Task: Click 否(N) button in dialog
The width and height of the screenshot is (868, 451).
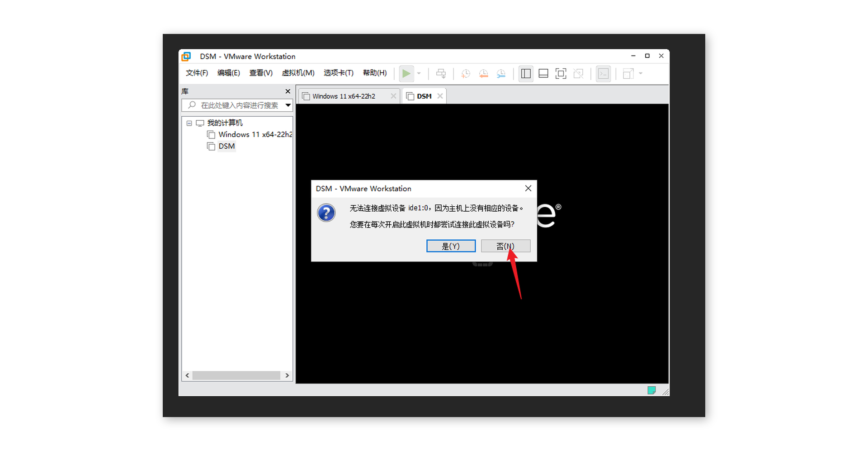Action: click(x=505, y=246)
